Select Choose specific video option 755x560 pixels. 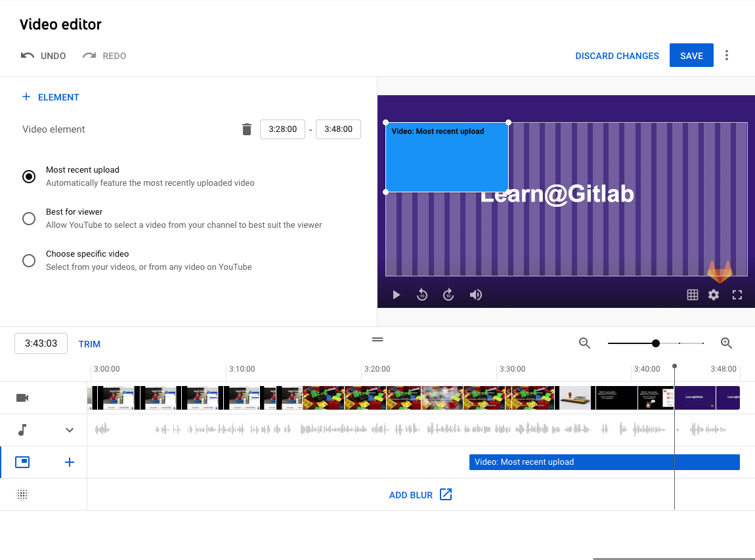pos(29,260)
